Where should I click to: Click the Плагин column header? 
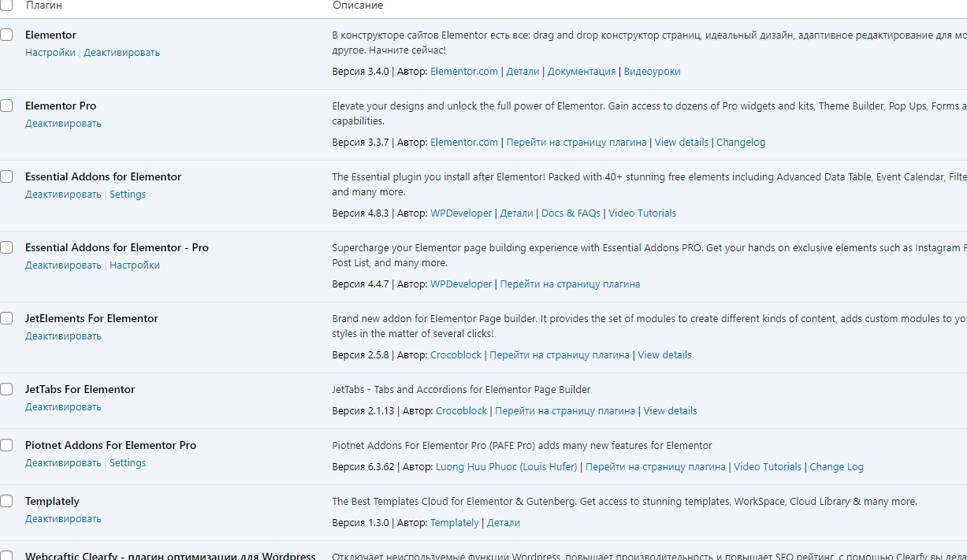click(43, 6)
